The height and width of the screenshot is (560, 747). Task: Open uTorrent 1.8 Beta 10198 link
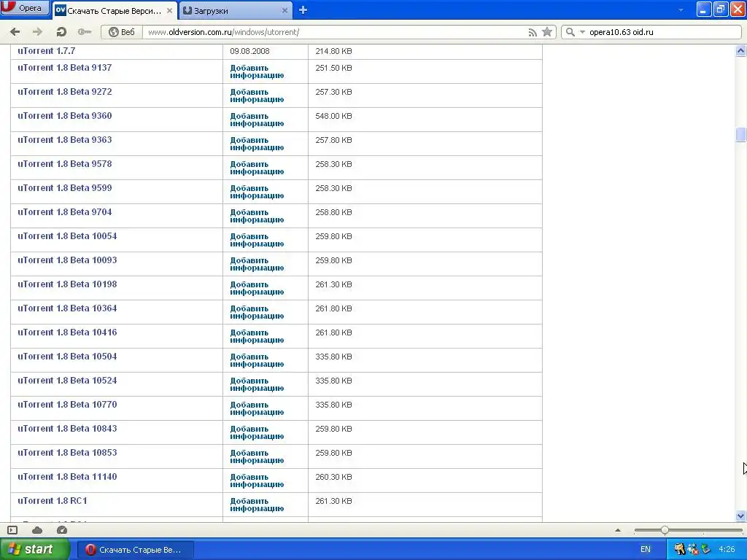(67, 284)
